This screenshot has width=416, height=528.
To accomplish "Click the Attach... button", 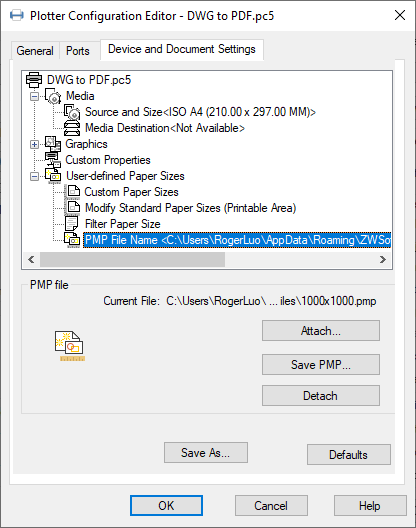I will pos(321,331).
